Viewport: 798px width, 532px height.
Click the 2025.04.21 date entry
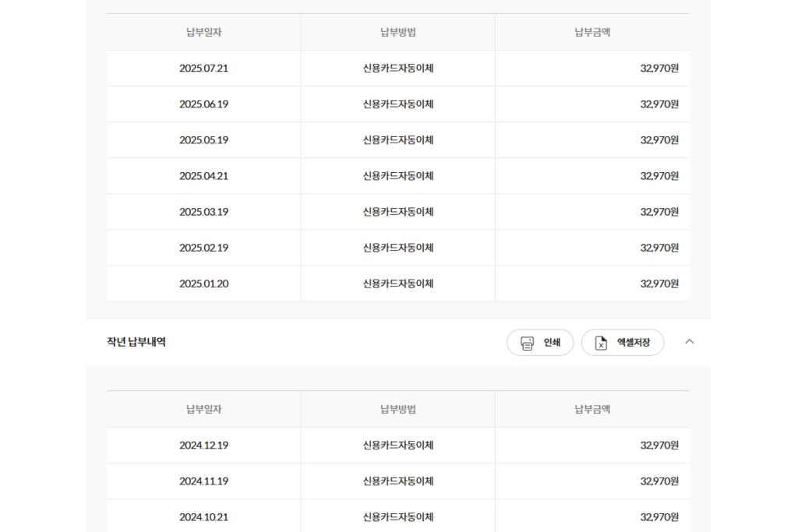(x=203, y=176)
